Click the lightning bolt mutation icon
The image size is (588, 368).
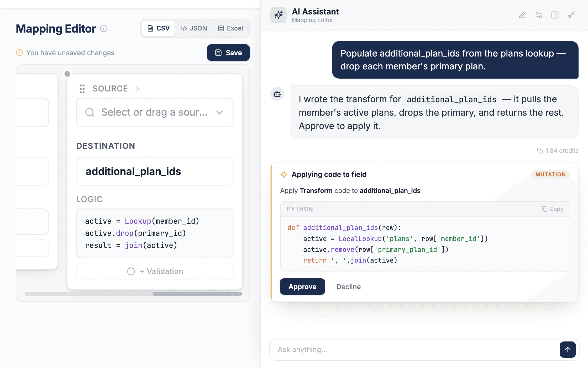(x=284, y=174)
